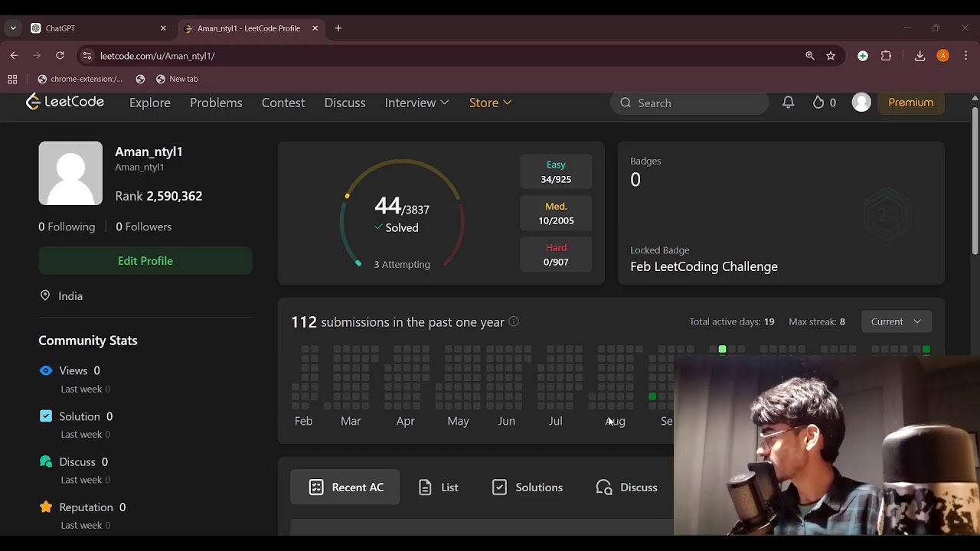
Task: Click the bright green September heatmap cell
Action: [722, 350]
